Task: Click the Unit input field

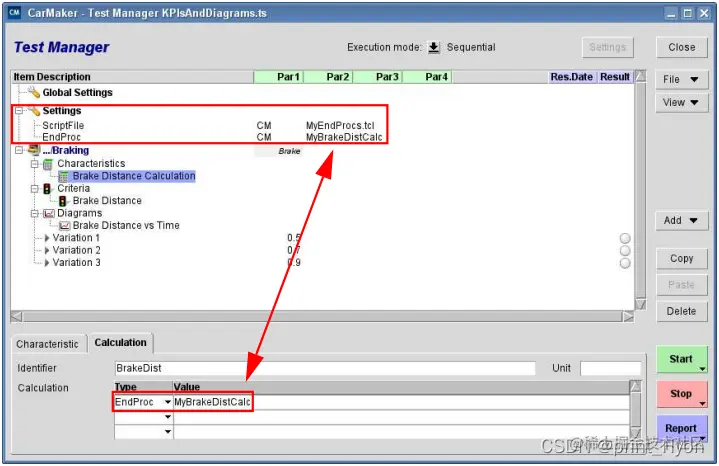Action: point(611,368)
